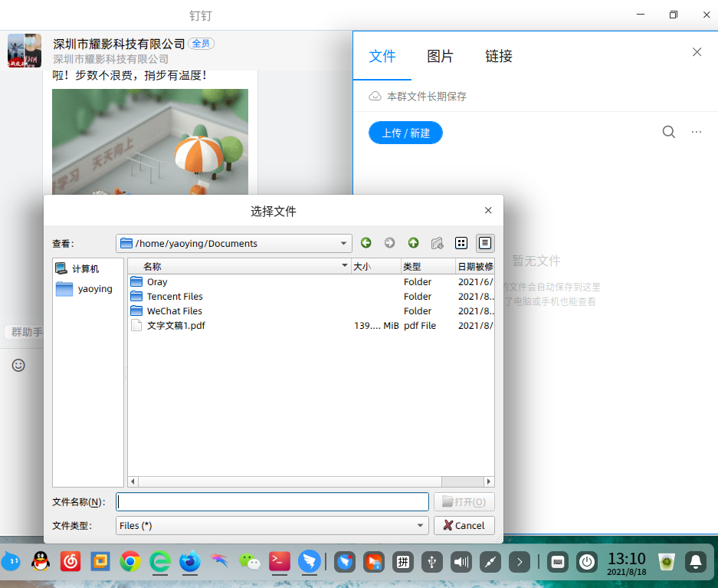Click the 名称 column sort arrow

pos(344,266)
